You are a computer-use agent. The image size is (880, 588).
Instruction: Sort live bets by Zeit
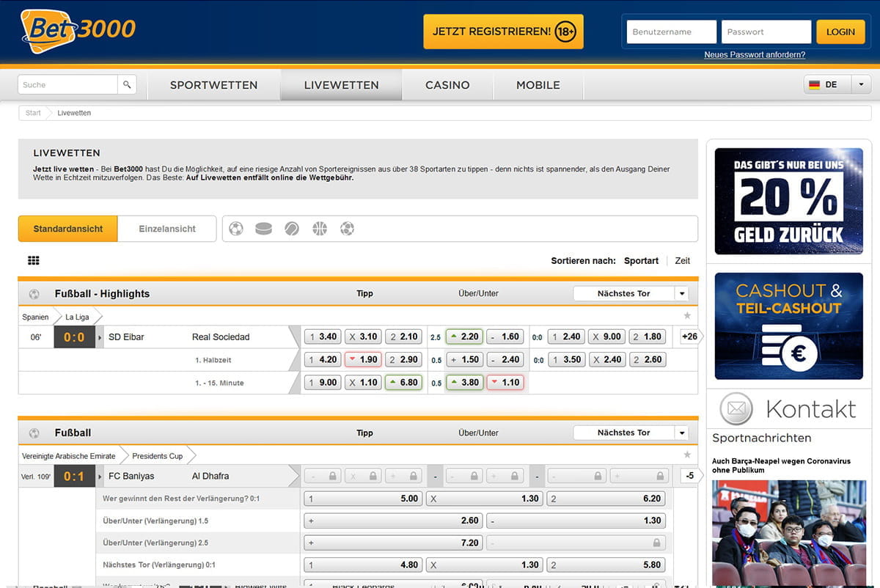(x=683, y=261)
